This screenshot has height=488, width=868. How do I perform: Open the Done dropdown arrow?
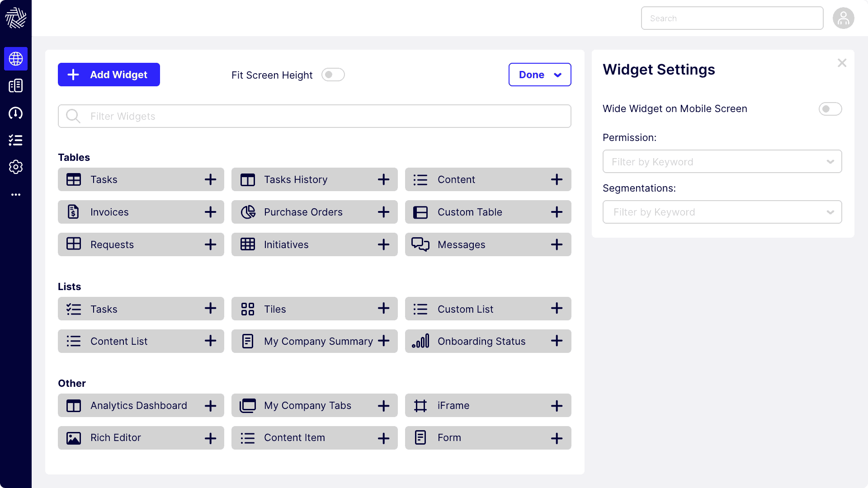click(557, 75)
